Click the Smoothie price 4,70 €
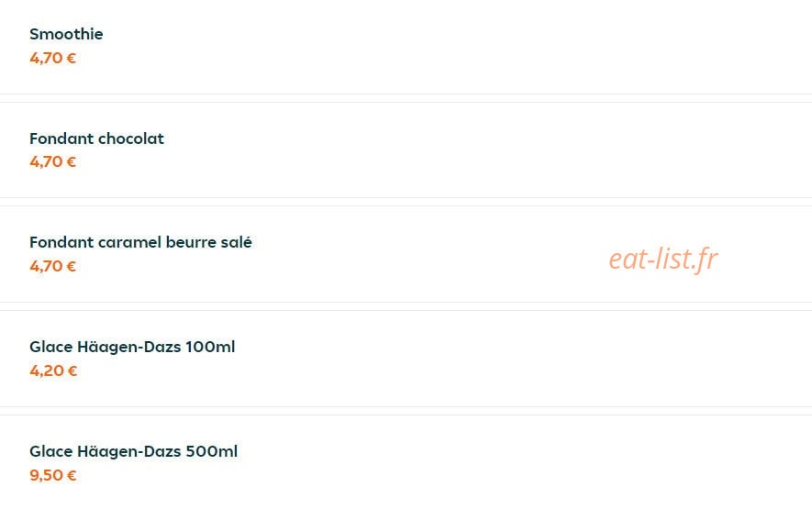The height and width of the screenshot is (509, 812). [53, 58]
